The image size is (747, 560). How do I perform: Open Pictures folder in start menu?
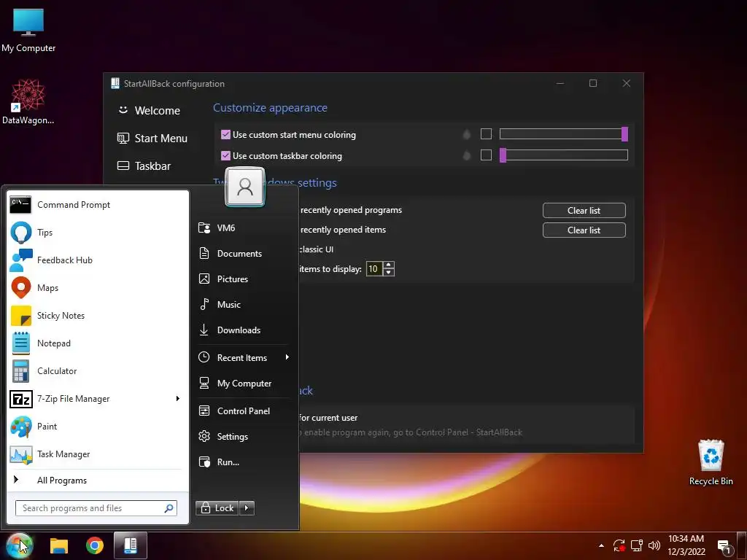[x=243, y=279]
